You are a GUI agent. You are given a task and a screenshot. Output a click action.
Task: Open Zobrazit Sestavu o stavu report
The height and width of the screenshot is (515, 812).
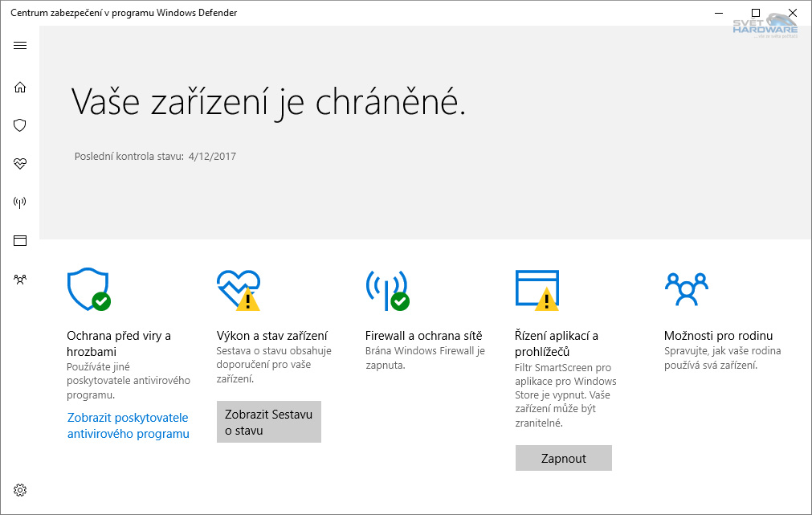pos(268,421)
